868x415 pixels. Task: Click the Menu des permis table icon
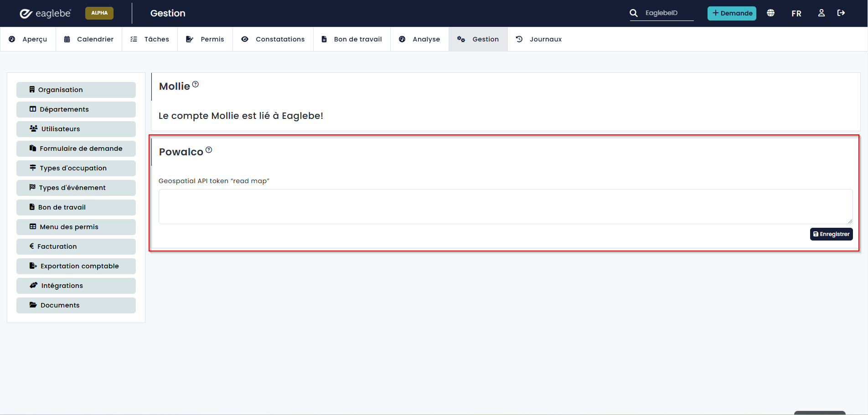pyautogui.click(x=33, y=226)
